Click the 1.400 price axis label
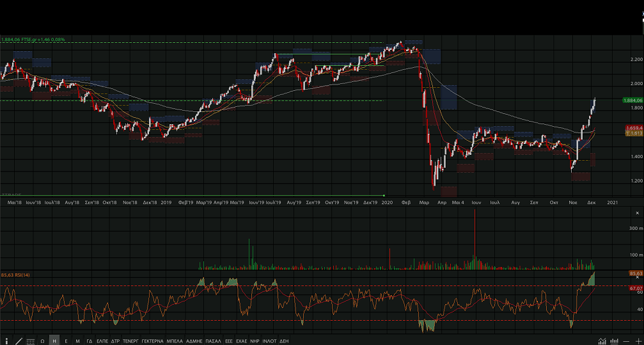 (x=636, y=157)
